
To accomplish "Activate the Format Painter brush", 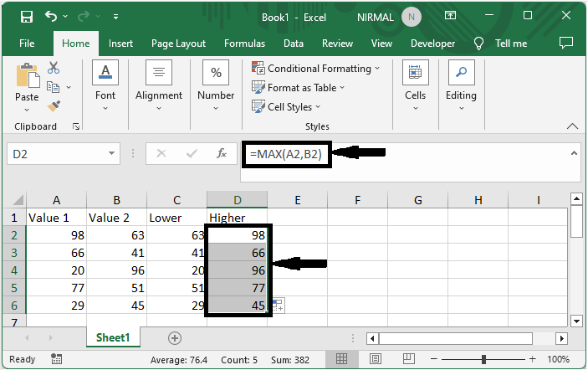I will coord(54,106).
